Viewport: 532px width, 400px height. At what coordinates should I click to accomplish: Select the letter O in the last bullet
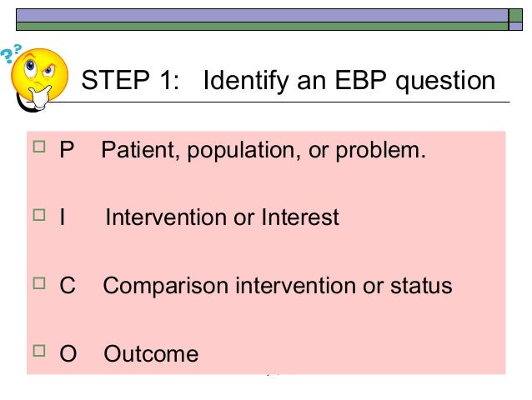(x=68, y=354)
